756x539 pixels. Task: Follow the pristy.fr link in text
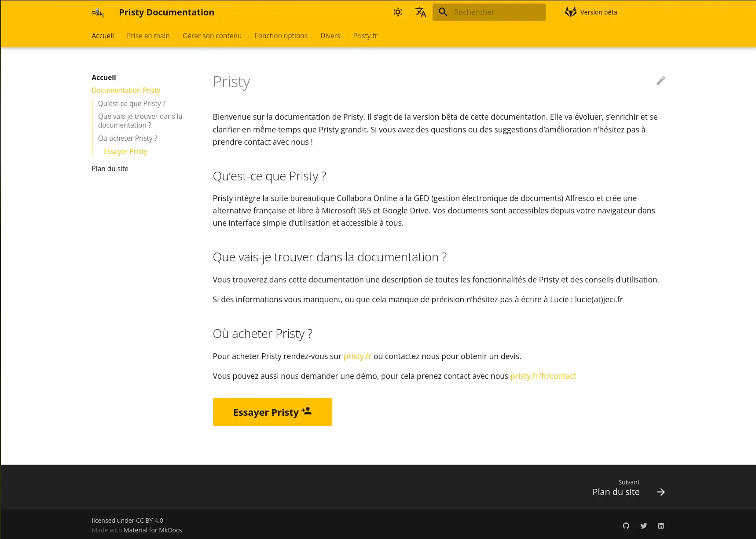point(357,356)
